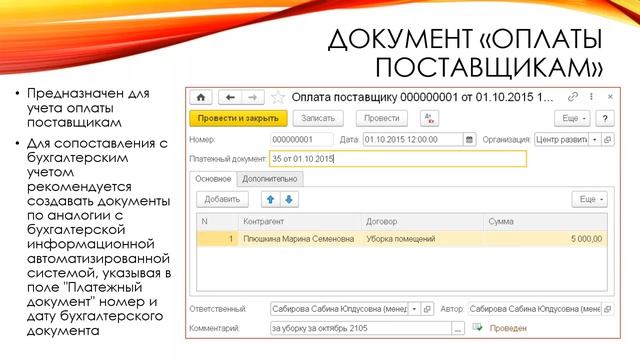The image size is (640, 360).
Task: Click the Сумма column header
Action: point(545,222)
